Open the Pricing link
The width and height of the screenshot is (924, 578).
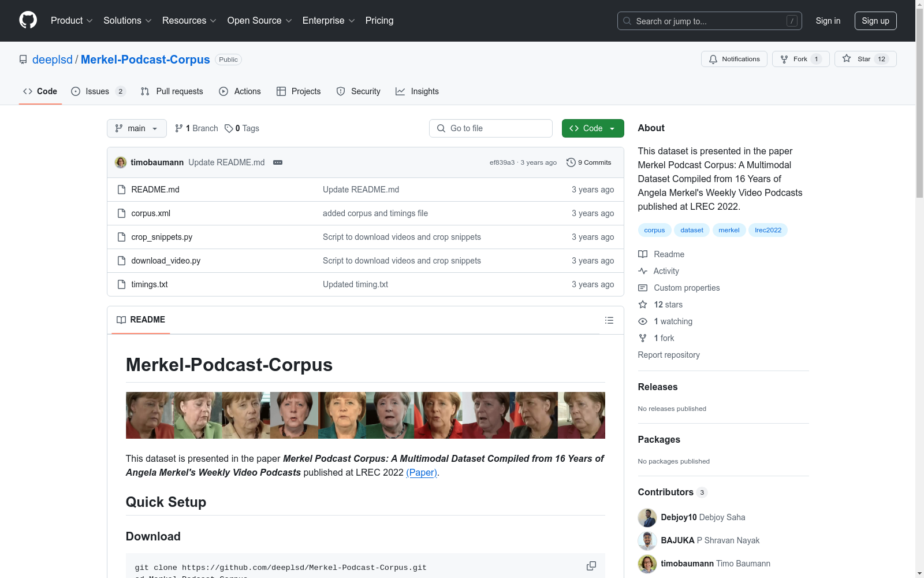click(x=379, y=21)
